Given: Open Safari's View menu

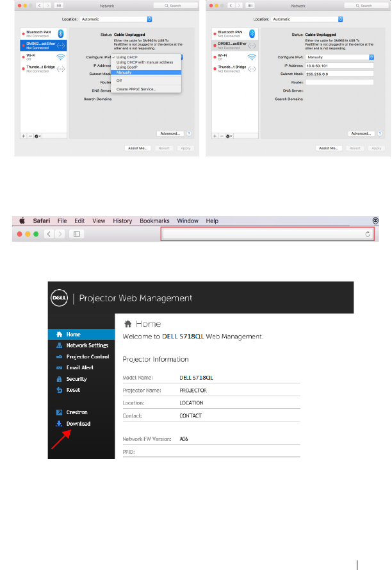Looking at the screenshot, I should (99, 221).
